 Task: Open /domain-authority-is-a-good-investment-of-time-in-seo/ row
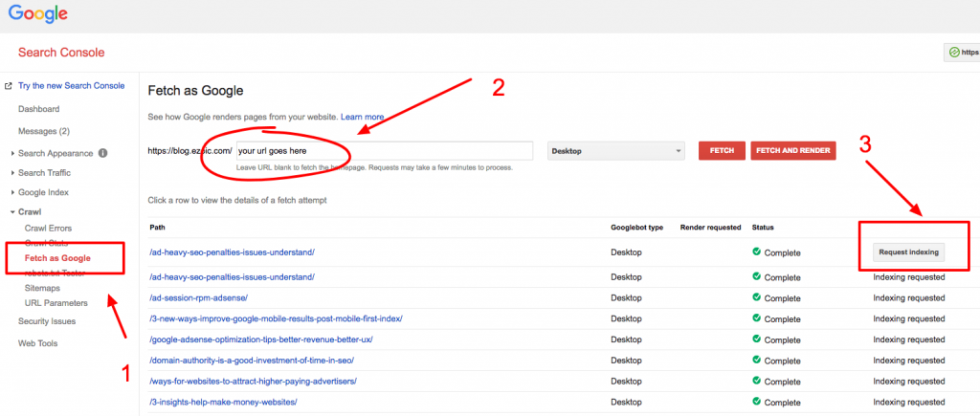pos(252,361)
